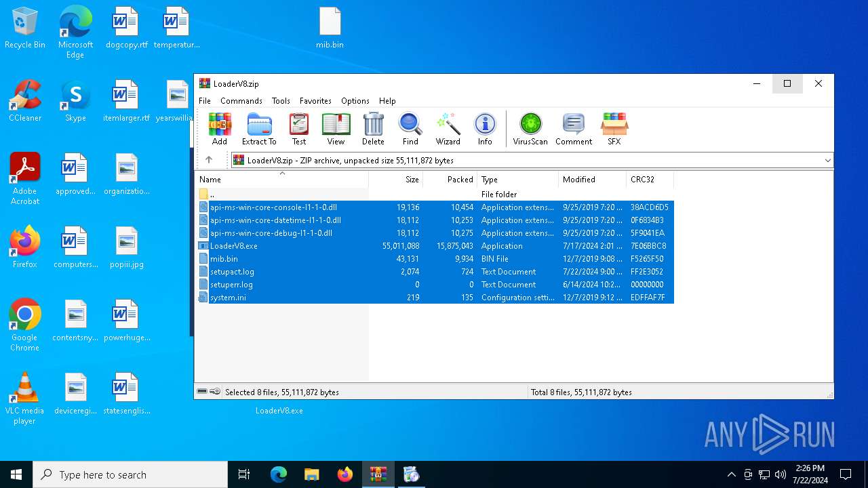
Task: Run the Test archive tool
Action: pos(299,129)
